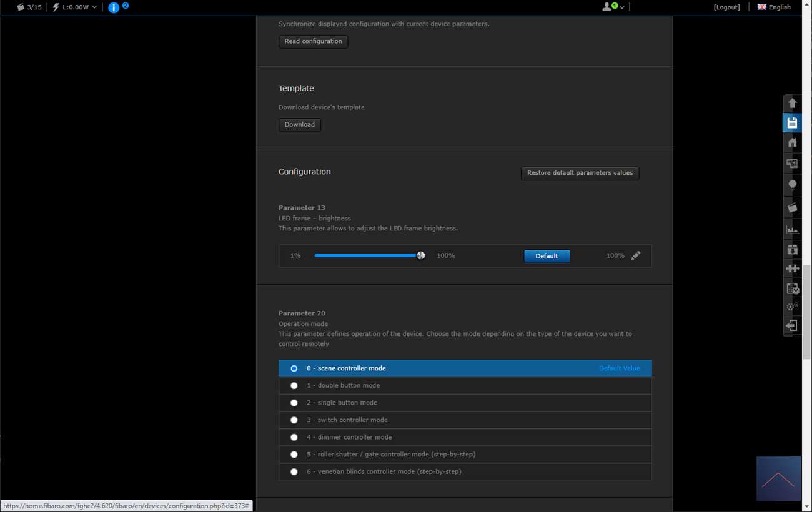Open the scenes clapperboard icon in sidebar
This screenshot has width=812, height=512.
(x=792, y=207)
